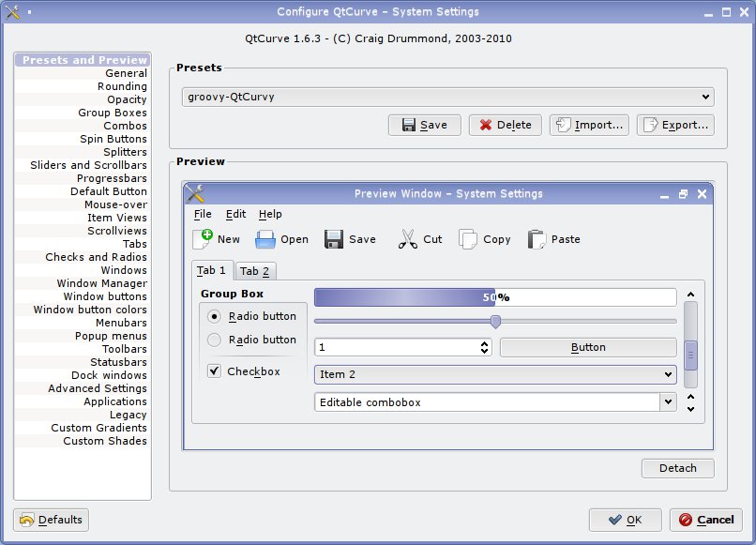Click the 50% progress bar
The width and height of the screenshot is (756, 545).
click(495, 297)
